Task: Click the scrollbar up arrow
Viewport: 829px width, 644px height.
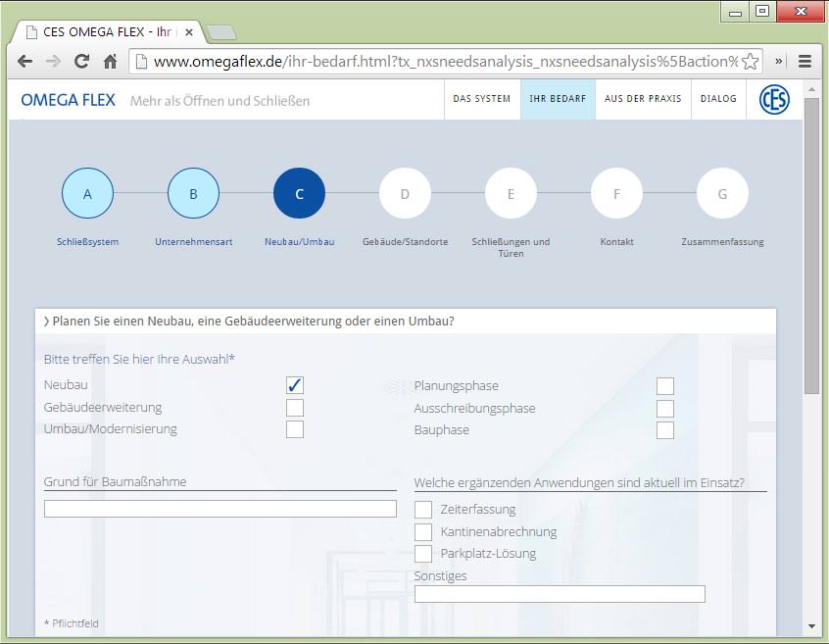Action: point(811,90)
